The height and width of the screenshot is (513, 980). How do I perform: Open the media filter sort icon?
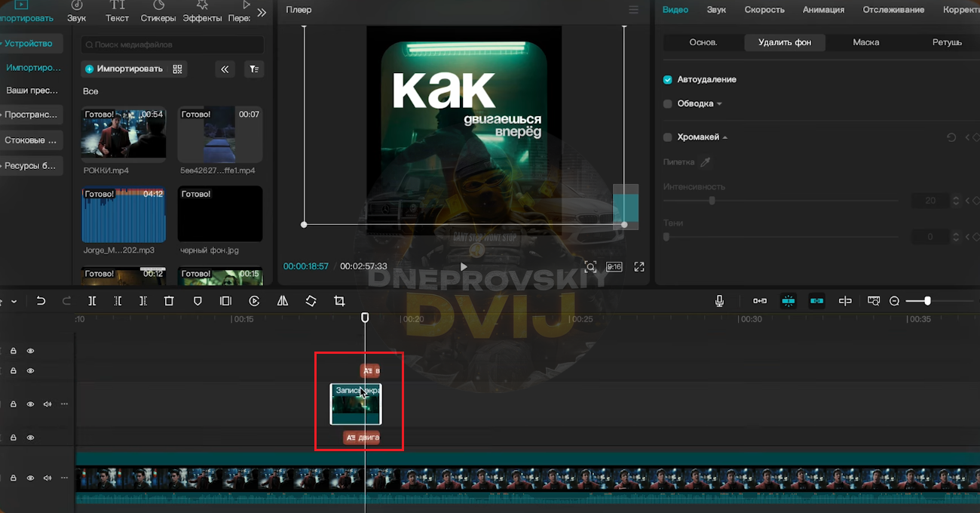coord(255,69)
